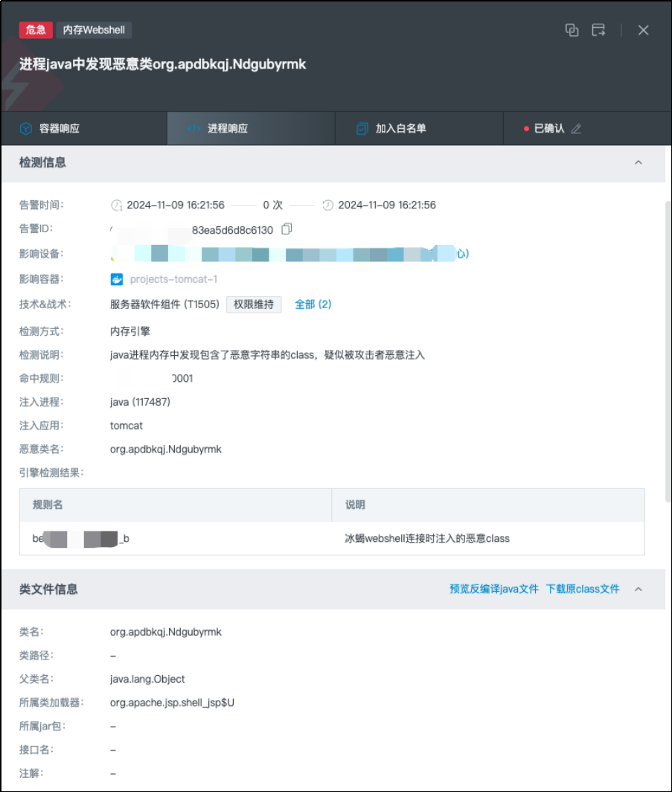
Task: Click the 进程响应 code icon
Action: [194, 128]
